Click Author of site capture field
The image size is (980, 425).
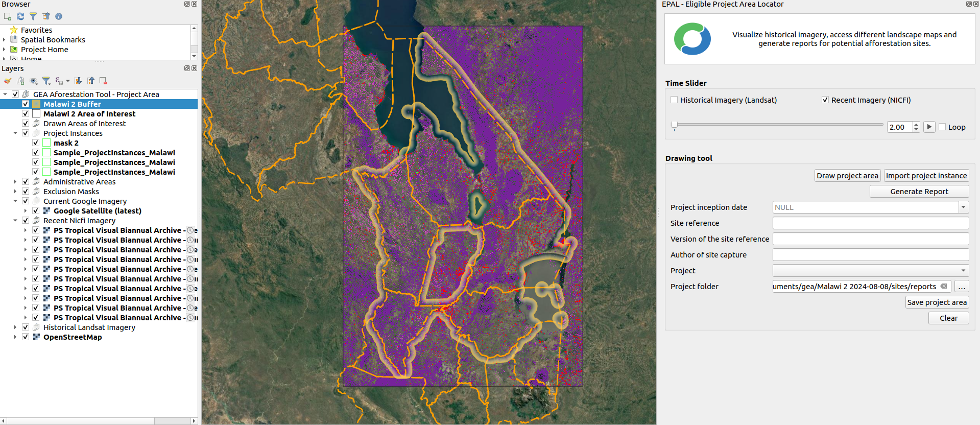coord(871,255)
